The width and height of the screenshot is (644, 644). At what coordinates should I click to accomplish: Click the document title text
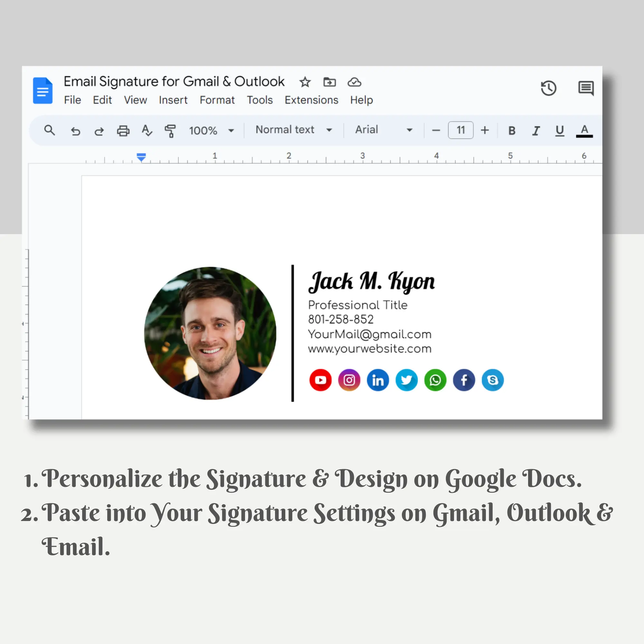point(174,82)
